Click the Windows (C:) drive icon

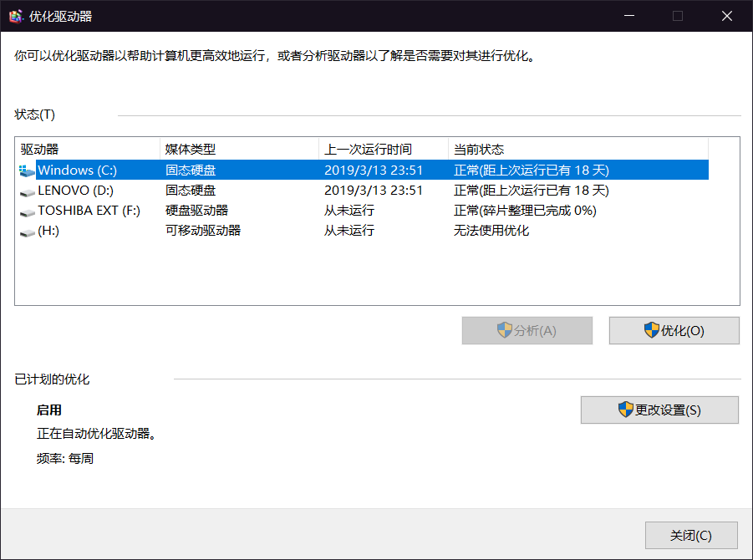[x=27, y=171]
